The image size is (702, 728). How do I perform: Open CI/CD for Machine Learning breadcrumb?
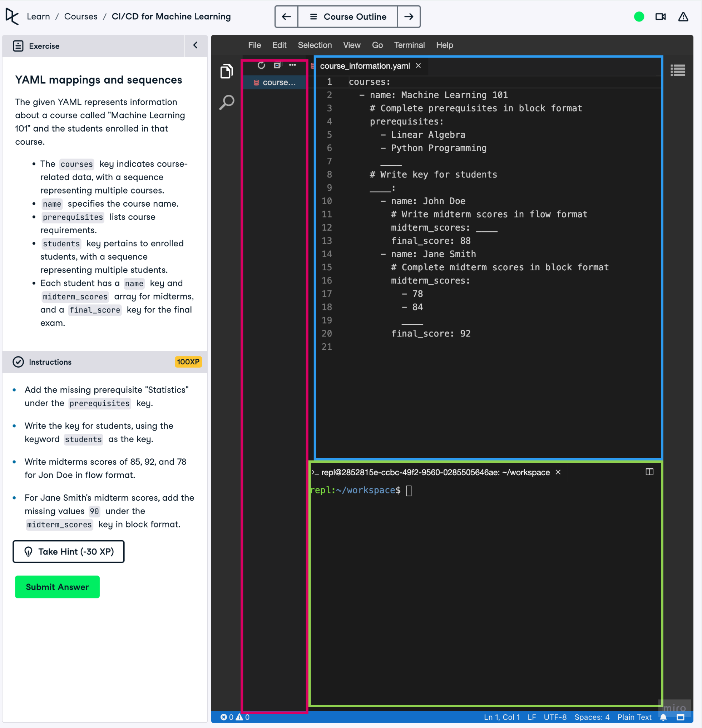pos(171,16)
